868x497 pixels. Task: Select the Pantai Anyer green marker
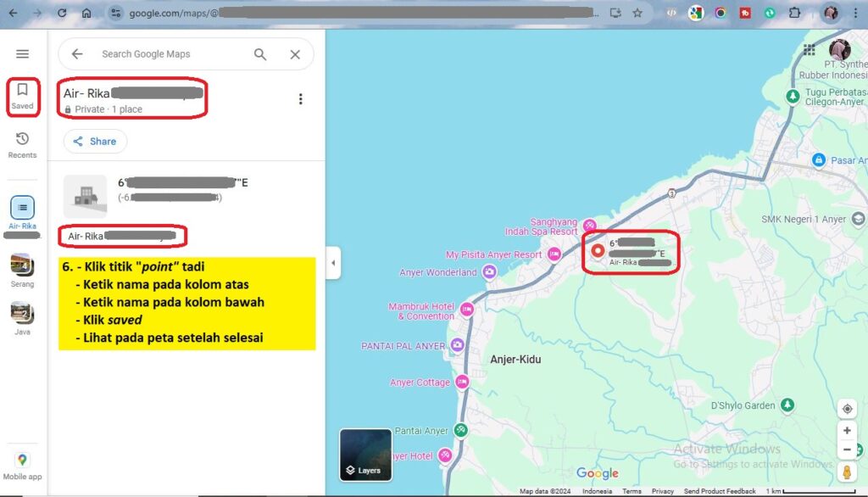point(460,429)
